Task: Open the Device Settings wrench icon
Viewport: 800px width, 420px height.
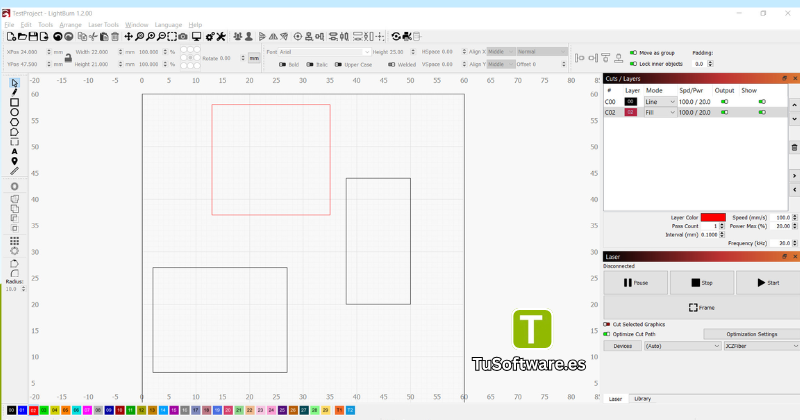Action: pyautogui.click(x=221, y=36)
